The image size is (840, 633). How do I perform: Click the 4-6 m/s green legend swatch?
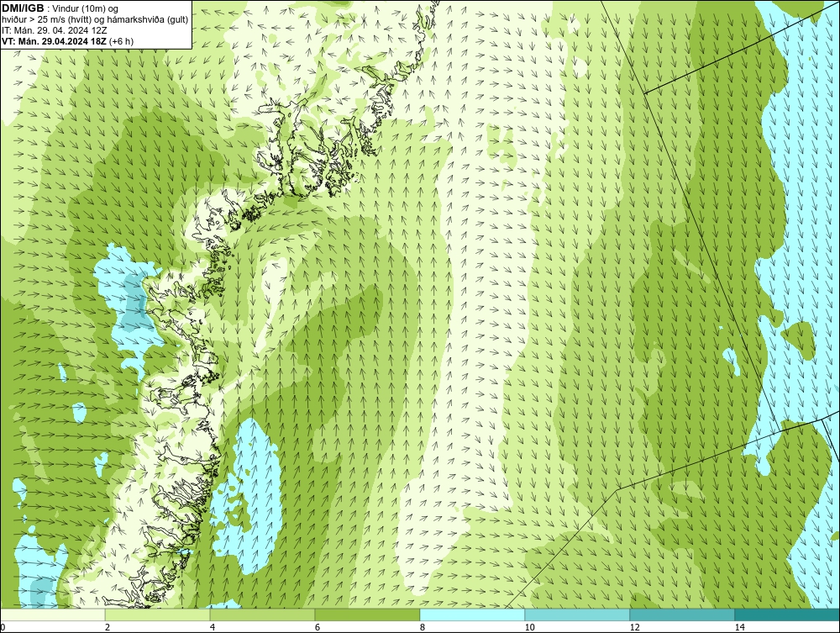point(262,615)
